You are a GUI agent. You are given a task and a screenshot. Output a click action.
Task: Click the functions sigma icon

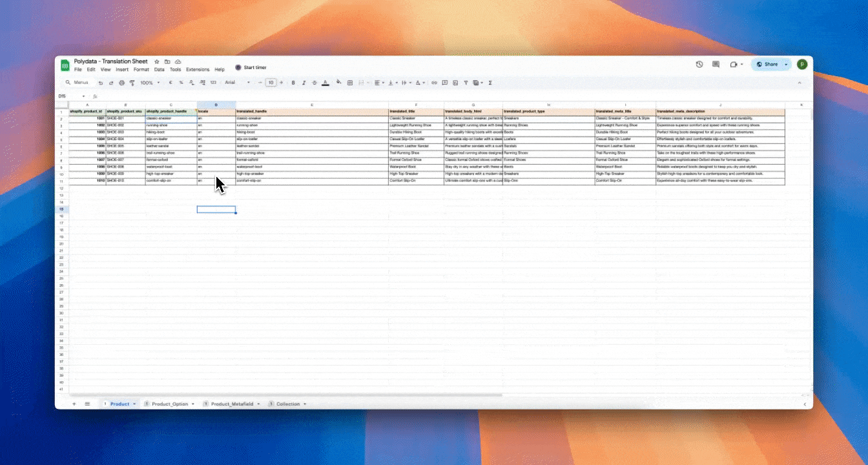490,83
